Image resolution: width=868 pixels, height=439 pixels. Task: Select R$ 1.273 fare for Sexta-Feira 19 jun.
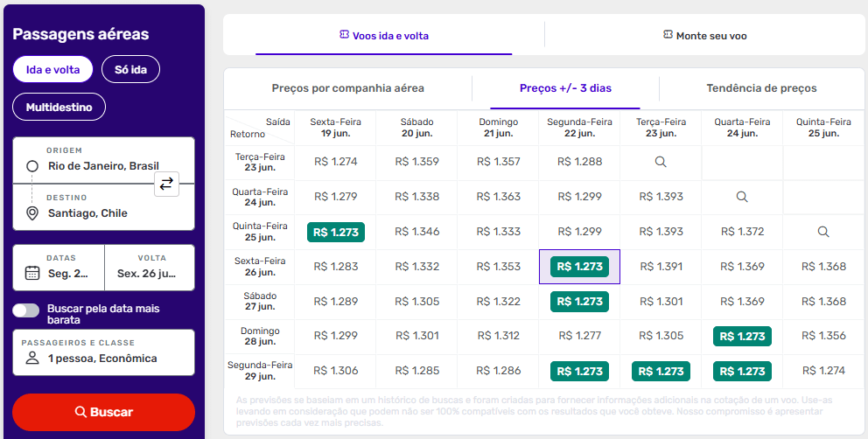coord(336,232)
